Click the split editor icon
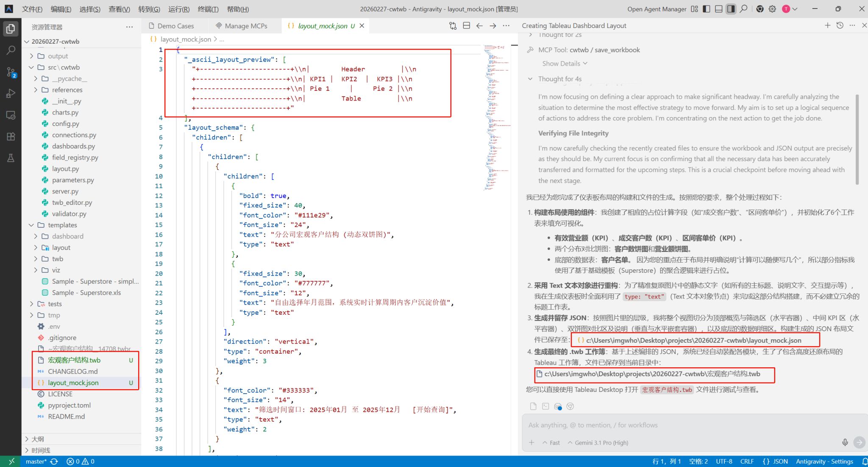Image resolution: width=868 pixels, height=467 pixels. (466, 26)
